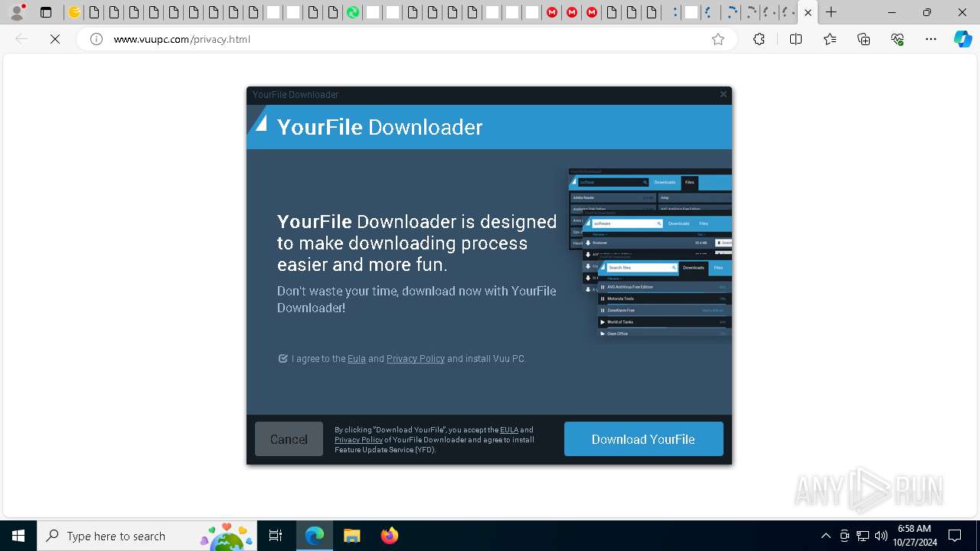
Task: Click the 'Type here to search' box
Action: (x=147, y=536)
